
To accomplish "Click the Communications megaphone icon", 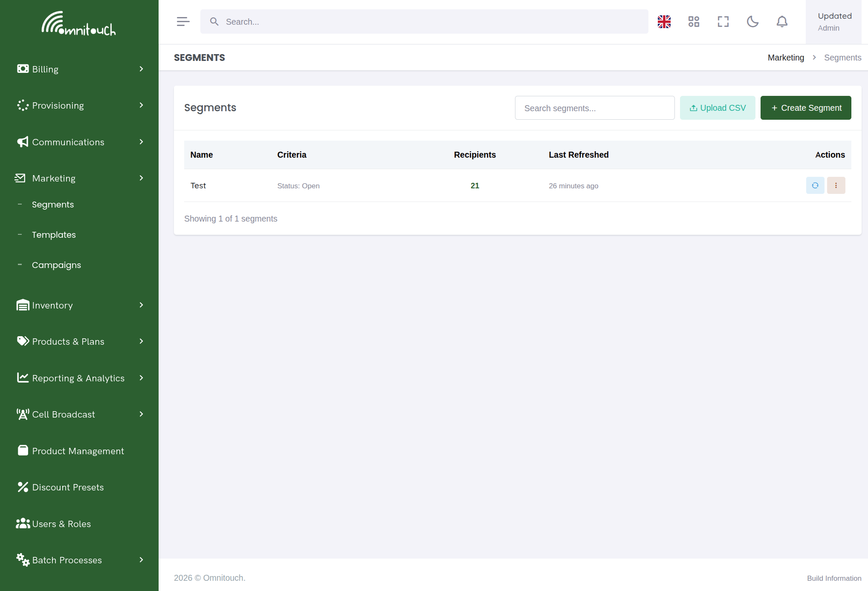I will coord(23,142).
